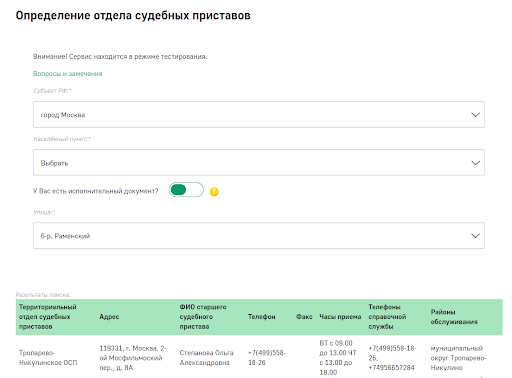This screenshot has height=378, width=512.
Task: Click the Результаты поиска label
Action: click(x=43, y=295)
